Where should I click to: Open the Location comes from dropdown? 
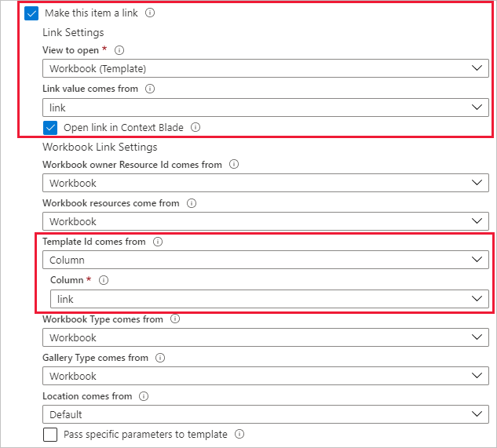(265, 414)
